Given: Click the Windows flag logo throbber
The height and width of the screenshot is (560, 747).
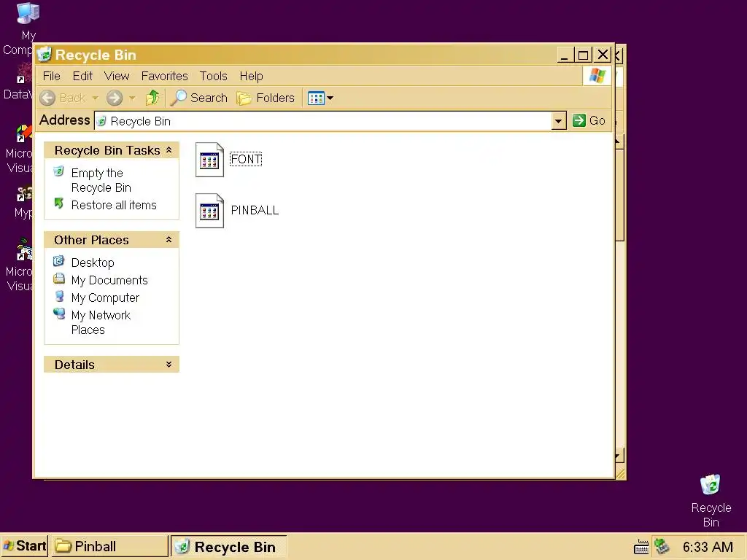Looking at the screenshot, I should [597, 76].
